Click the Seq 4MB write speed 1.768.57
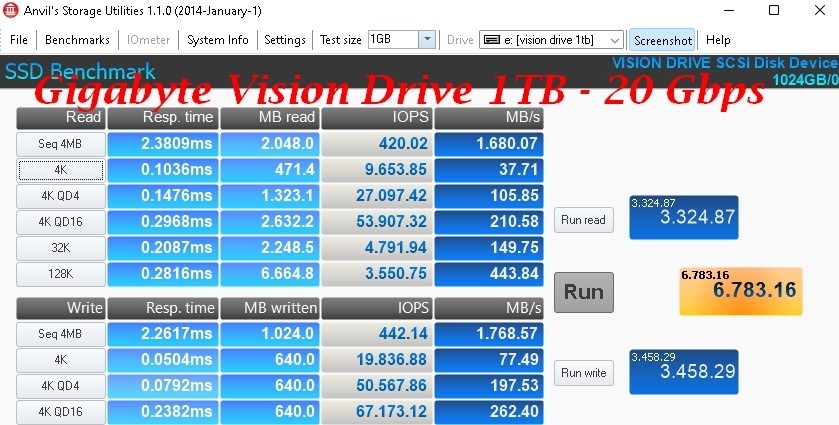 [489, 333]
